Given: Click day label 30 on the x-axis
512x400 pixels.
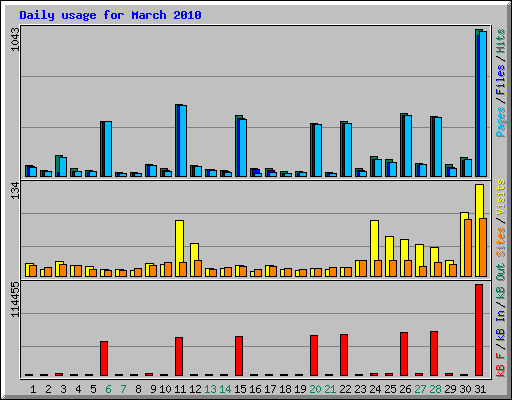Looking at the screenshot, I should [x=465, y=389].
